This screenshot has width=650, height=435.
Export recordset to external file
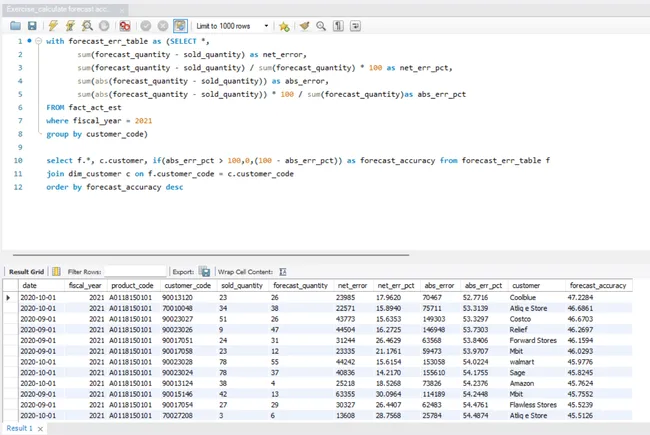pyautogui.click(x=204, y=272)
